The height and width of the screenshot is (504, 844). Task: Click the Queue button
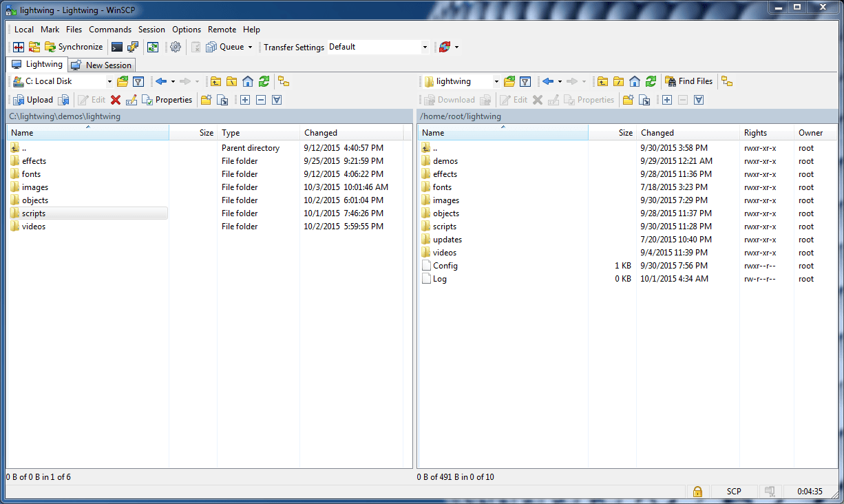tap(225, 47)
